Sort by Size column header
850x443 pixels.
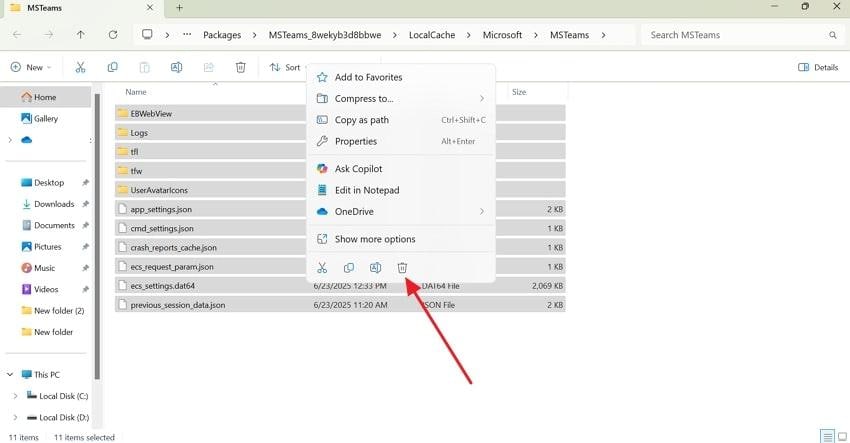pos(519,92)
